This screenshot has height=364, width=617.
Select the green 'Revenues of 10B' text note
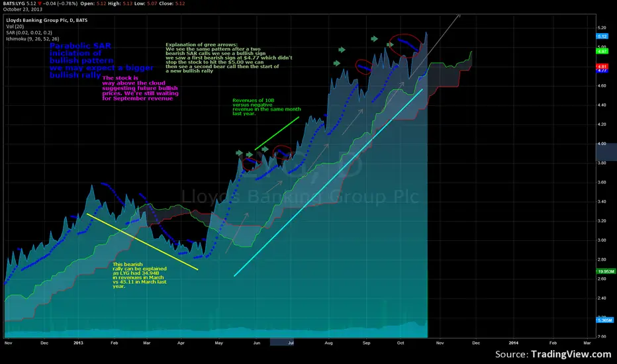(x=266, y=107)
